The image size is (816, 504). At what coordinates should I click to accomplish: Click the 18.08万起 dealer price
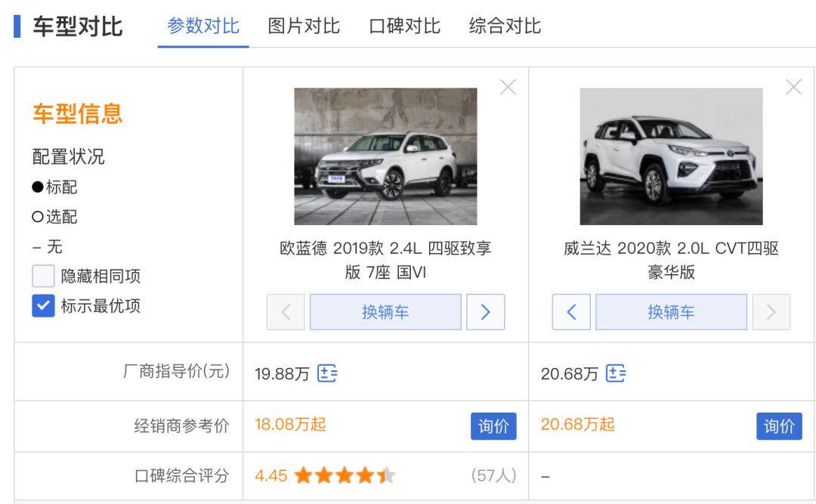[290, 425]
